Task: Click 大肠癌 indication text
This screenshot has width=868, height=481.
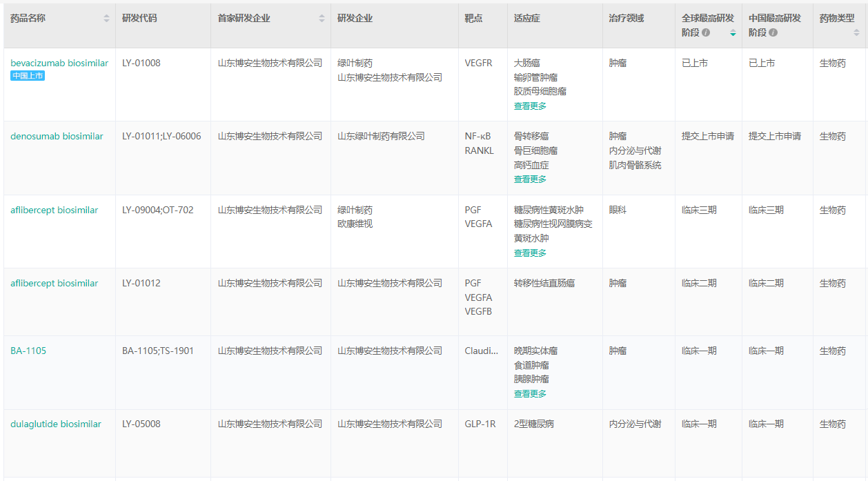Action: tap(527, 63)
